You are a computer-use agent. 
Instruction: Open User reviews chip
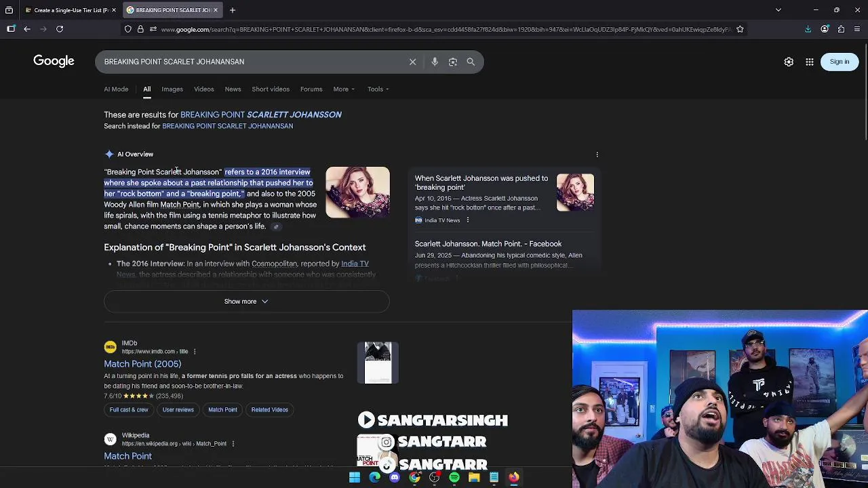pyautogui.click(x=178, y=410)
